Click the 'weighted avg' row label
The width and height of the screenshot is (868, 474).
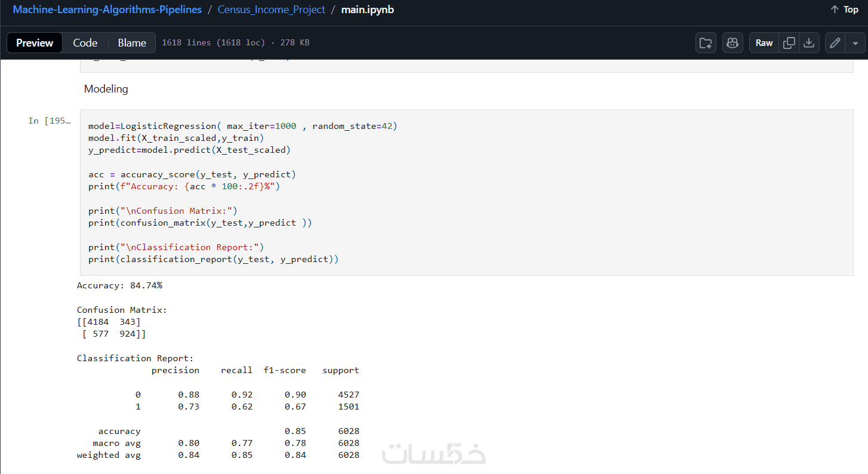click(x=109, y=455)
